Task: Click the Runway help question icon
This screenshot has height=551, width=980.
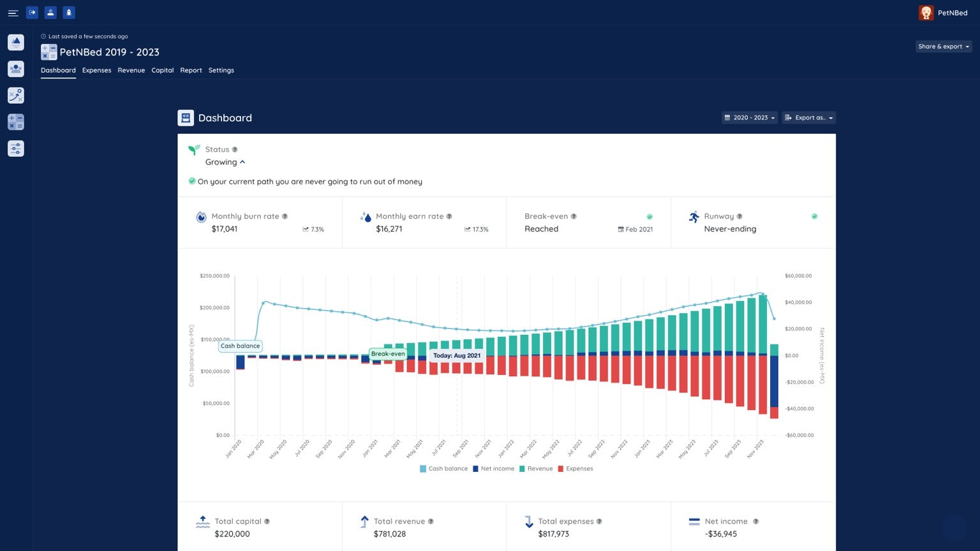Action: pyautogui.click(x=739, y=216)
